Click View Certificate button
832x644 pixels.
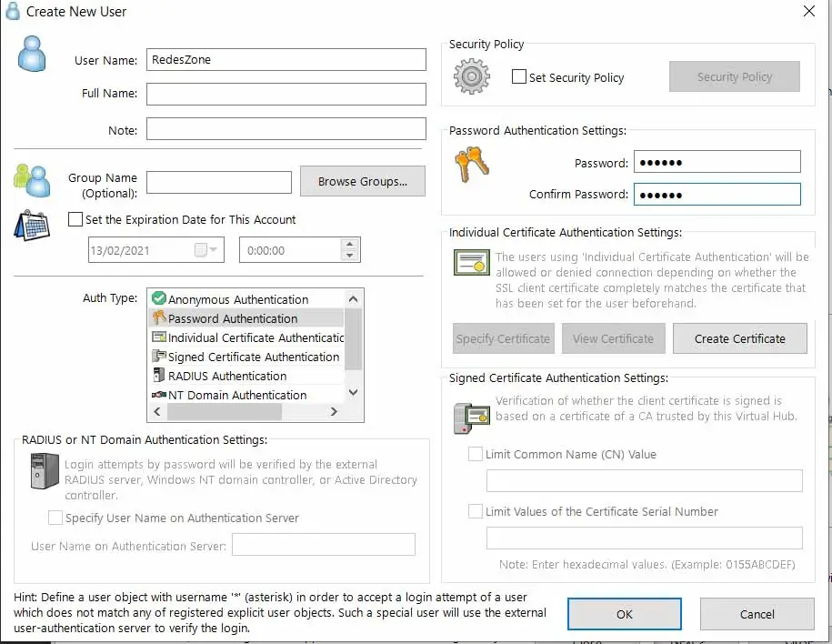(614, 338)
